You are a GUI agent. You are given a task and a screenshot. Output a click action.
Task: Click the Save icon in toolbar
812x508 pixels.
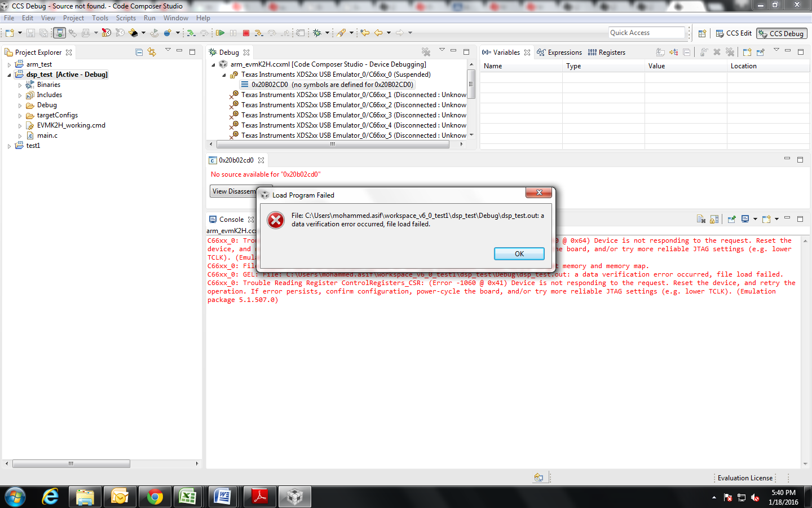click(31, 33)
